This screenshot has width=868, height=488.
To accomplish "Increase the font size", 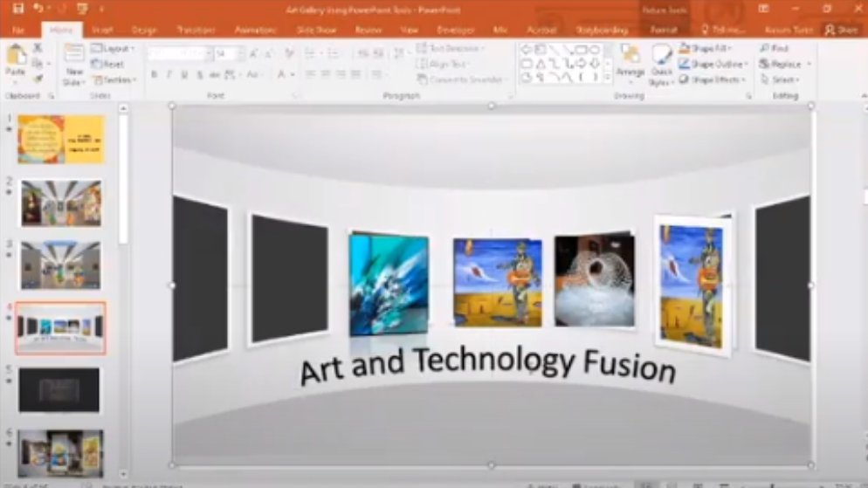I will [x=253, y=53].
